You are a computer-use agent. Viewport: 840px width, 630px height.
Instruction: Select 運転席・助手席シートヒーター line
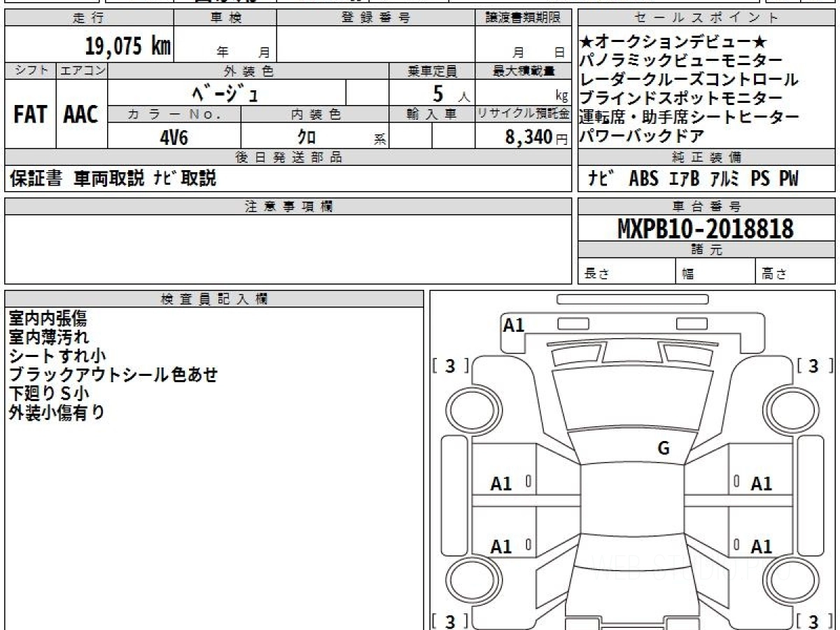[689, 117]
